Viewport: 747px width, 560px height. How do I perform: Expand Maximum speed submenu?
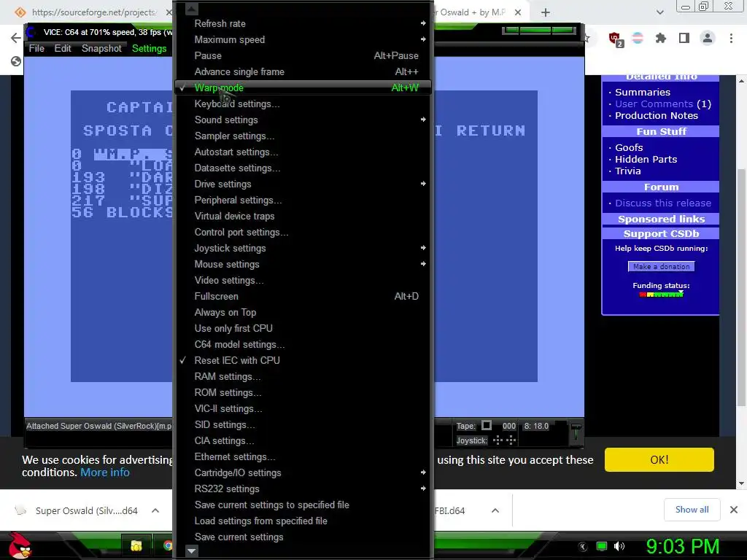coord(303,39)
